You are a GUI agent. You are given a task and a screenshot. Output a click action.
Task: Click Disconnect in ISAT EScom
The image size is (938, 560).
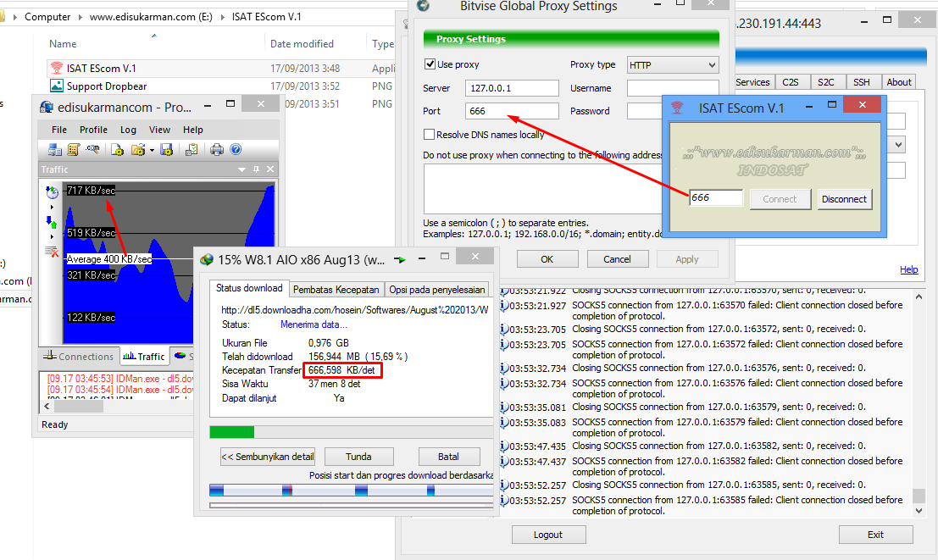[x=844, y=199]
